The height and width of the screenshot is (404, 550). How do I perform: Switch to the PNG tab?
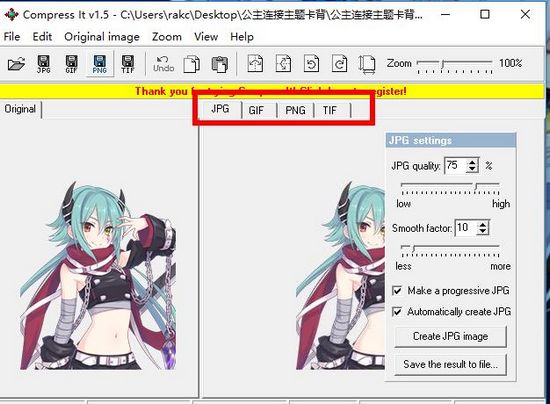click(x=295, y=110)
